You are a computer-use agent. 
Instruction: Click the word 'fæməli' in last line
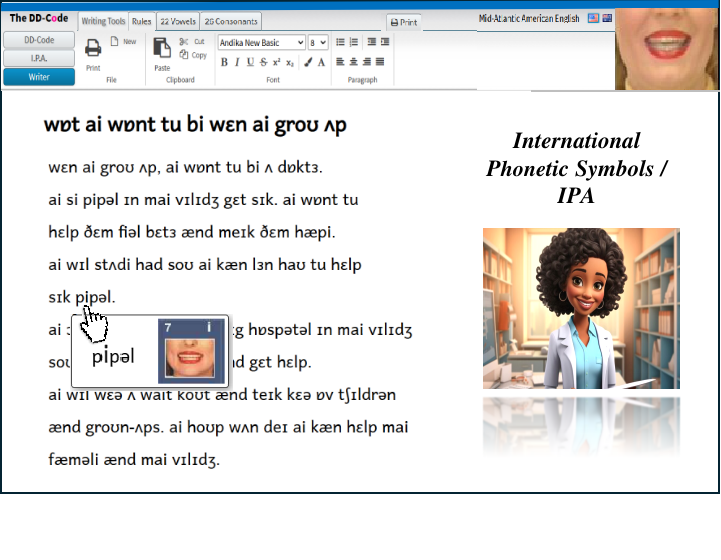tap(74, 460)
